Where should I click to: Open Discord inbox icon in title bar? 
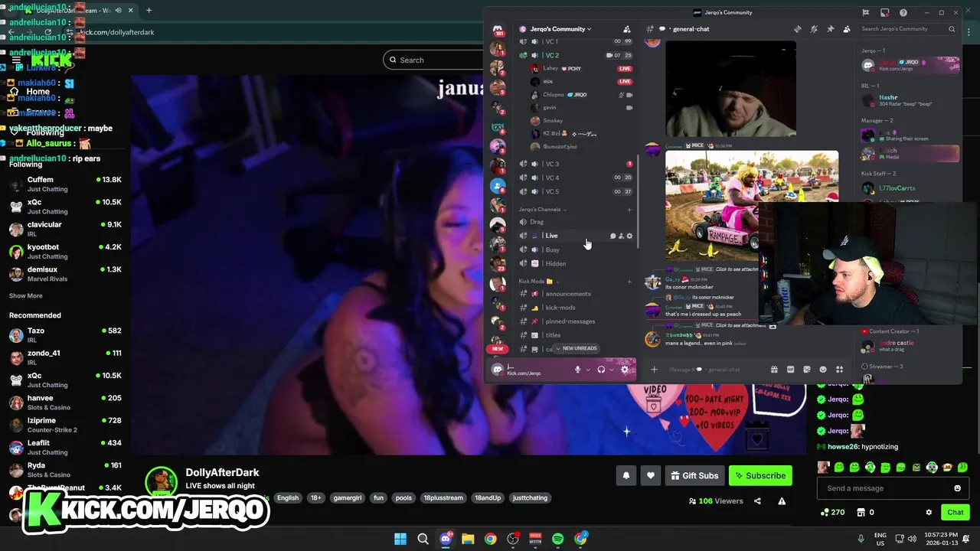(884, 12)
